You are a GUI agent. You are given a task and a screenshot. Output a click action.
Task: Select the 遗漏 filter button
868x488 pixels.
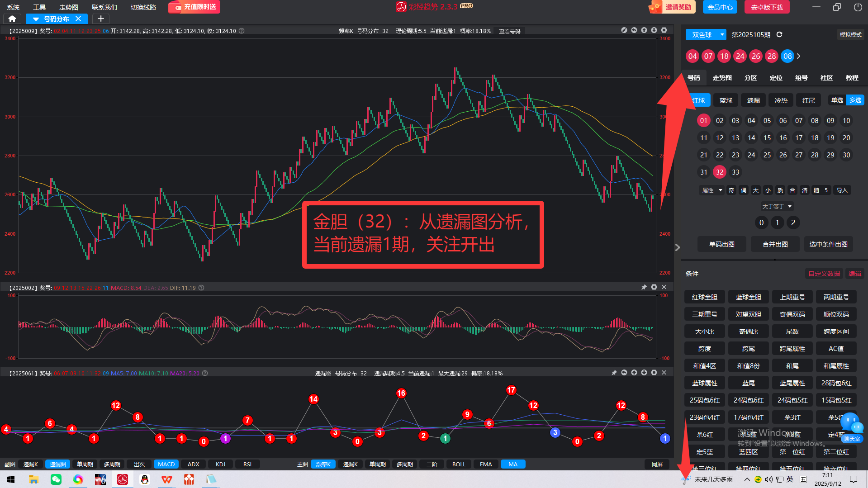coord(754,100)
